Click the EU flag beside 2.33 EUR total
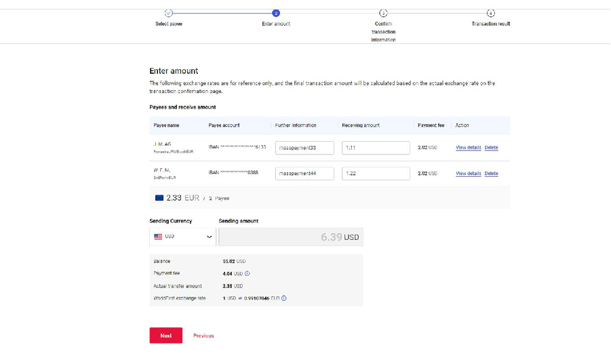This screenshot has width=611, height=364. coord(159,198)
